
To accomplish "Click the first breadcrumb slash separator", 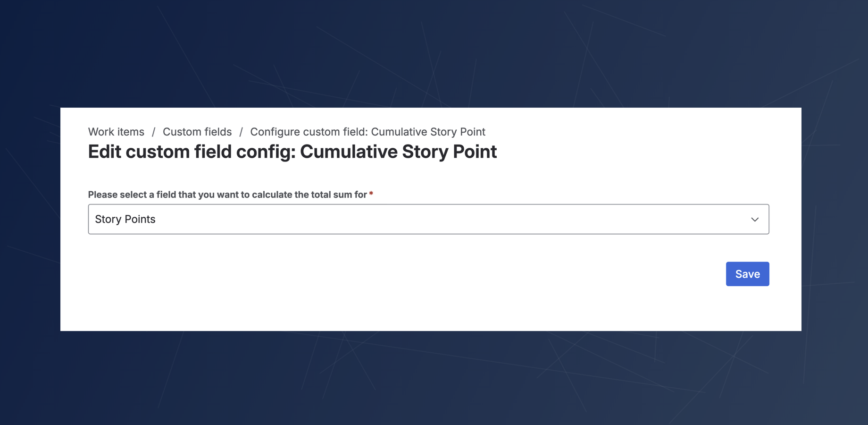I will point(153,132).
